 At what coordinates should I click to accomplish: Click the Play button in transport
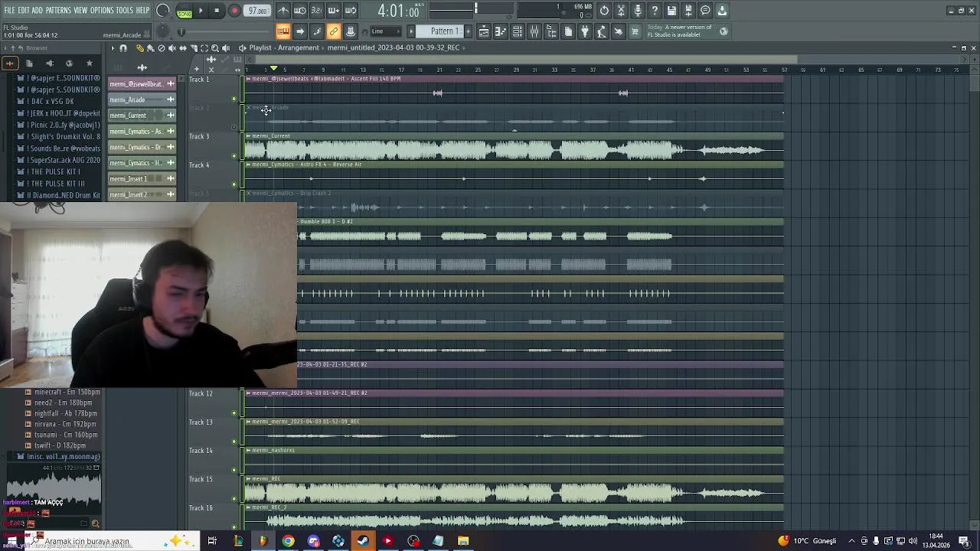click(x=201, y=11)
